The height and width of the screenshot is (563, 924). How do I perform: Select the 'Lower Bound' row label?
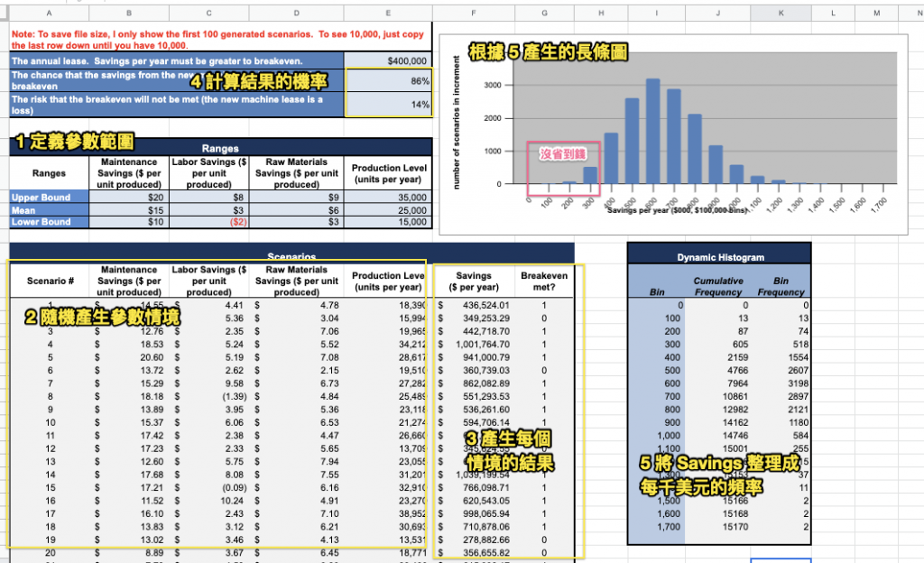pyautogui.click(x=49, y=222)
